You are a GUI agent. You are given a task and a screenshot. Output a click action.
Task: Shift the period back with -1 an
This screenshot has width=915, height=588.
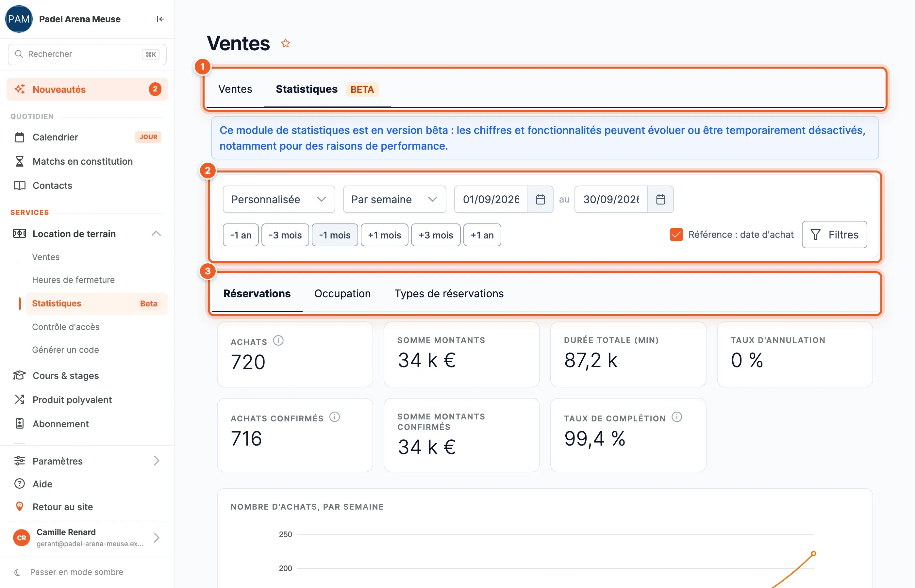(x=241, y=235)
